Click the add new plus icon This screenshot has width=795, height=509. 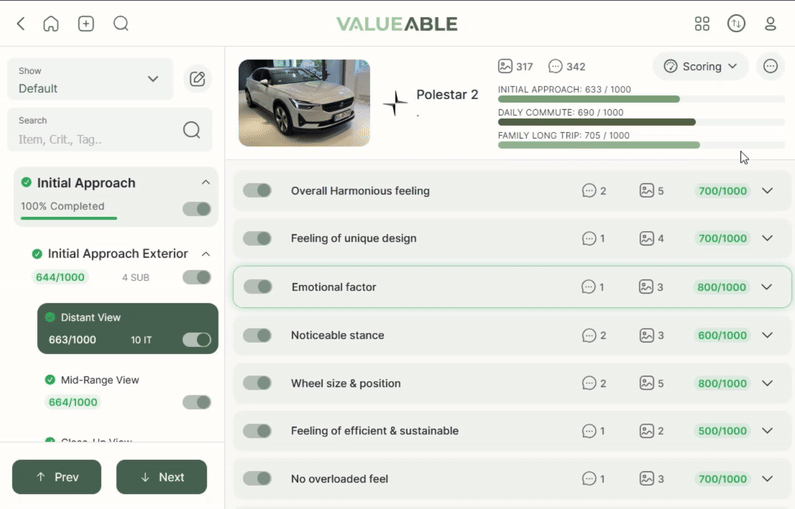click(86, 24)
